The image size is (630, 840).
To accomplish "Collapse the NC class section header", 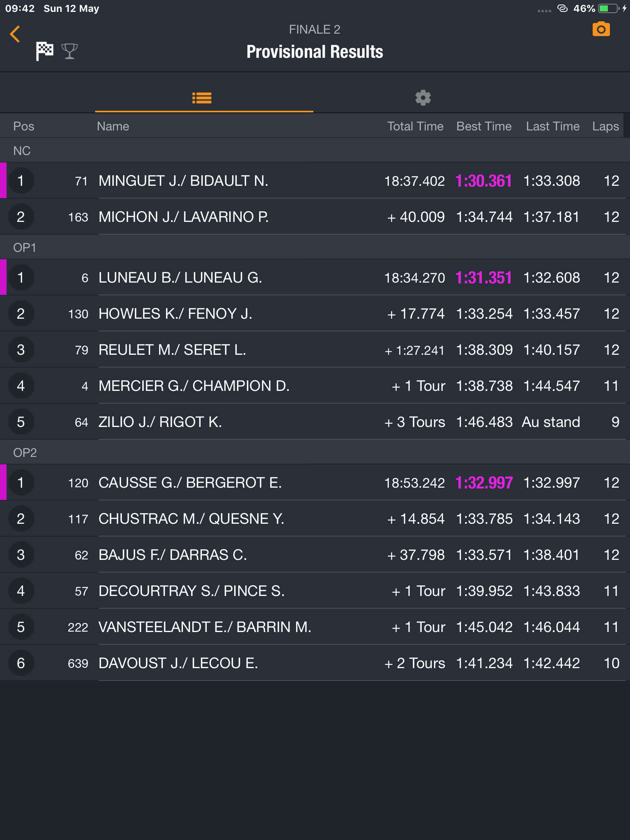I will (x=315, y=151).
